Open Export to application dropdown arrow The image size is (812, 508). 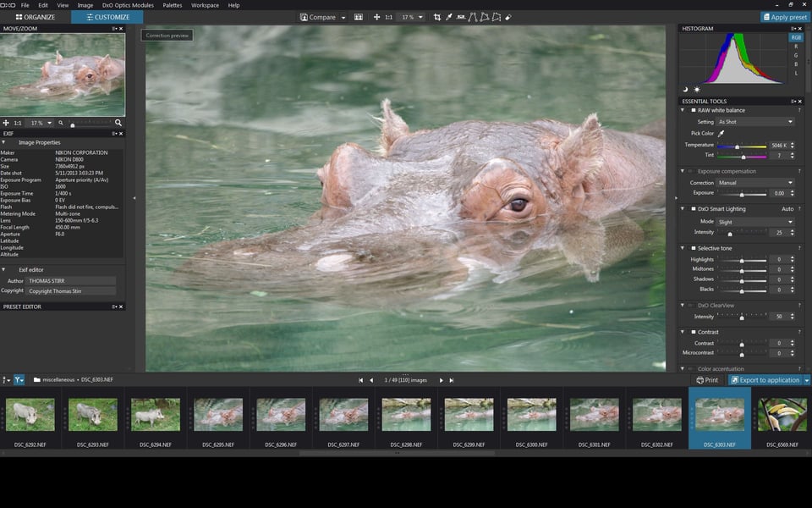pyautogui.click(x=807, y=380)
